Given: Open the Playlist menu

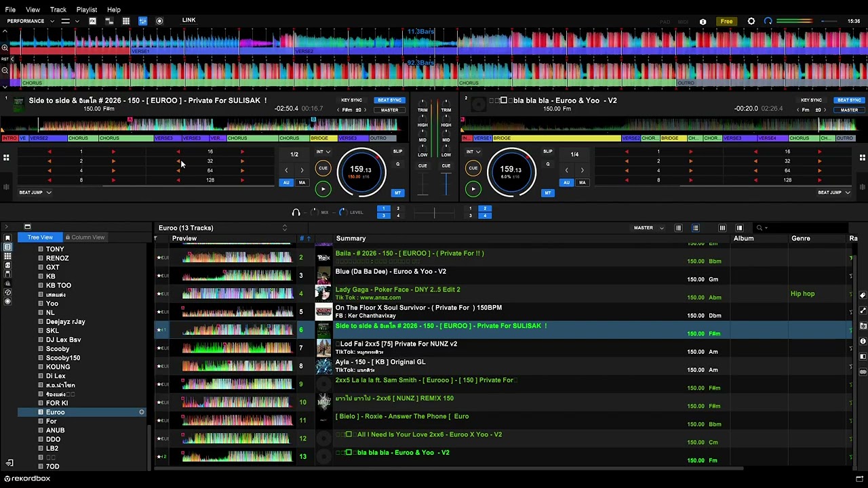Looking at the screenshot, I should click(87, 9).
